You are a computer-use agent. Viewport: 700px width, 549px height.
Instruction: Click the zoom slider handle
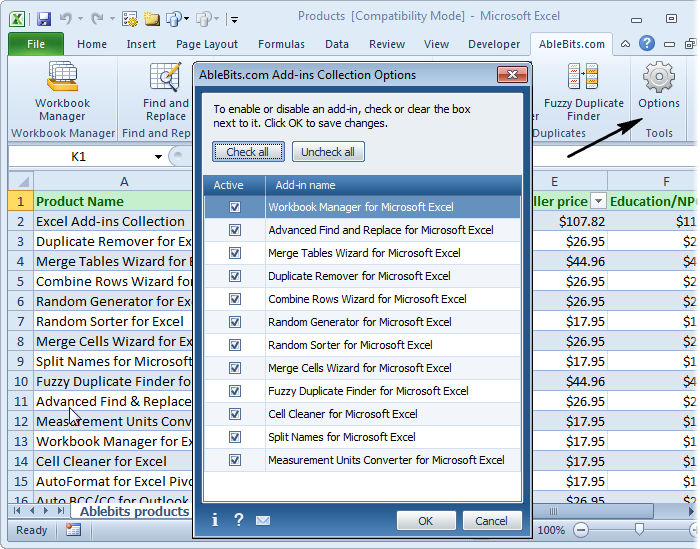639,529
